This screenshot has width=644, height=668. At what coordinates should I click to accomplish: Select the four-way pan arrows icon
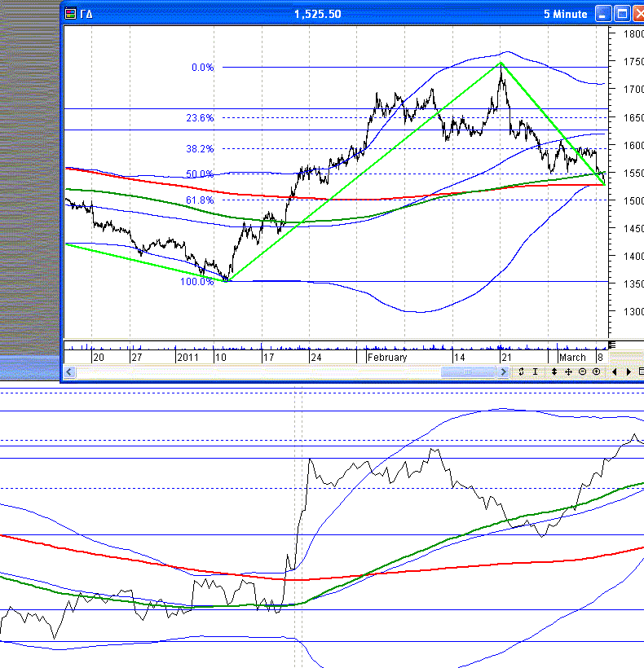click(x=568, y=371)
